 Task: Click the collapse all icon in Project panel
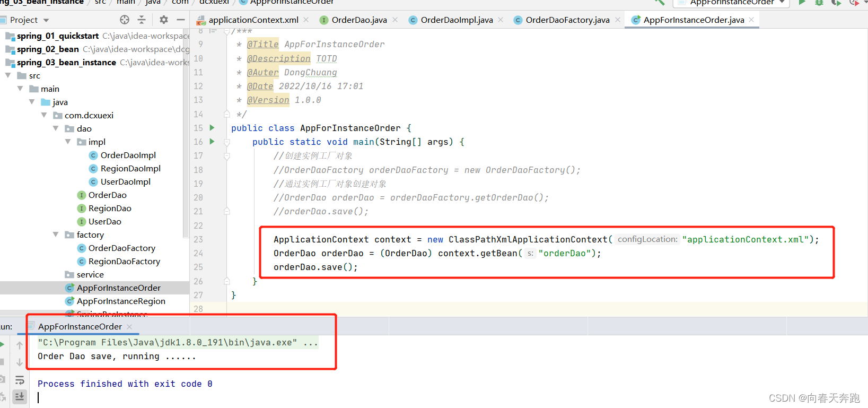coord(142,20)
